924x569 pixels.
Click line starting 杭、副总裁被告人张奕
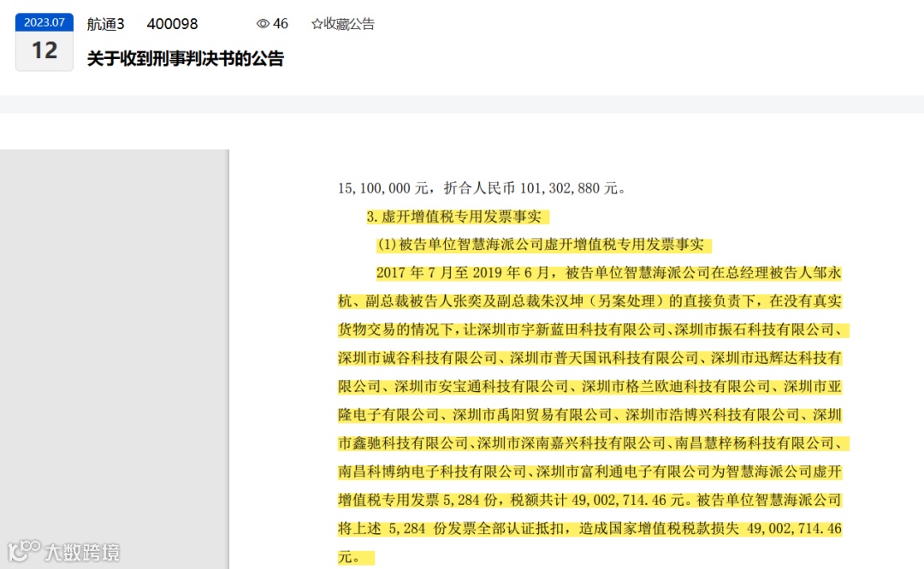point(589,301)
